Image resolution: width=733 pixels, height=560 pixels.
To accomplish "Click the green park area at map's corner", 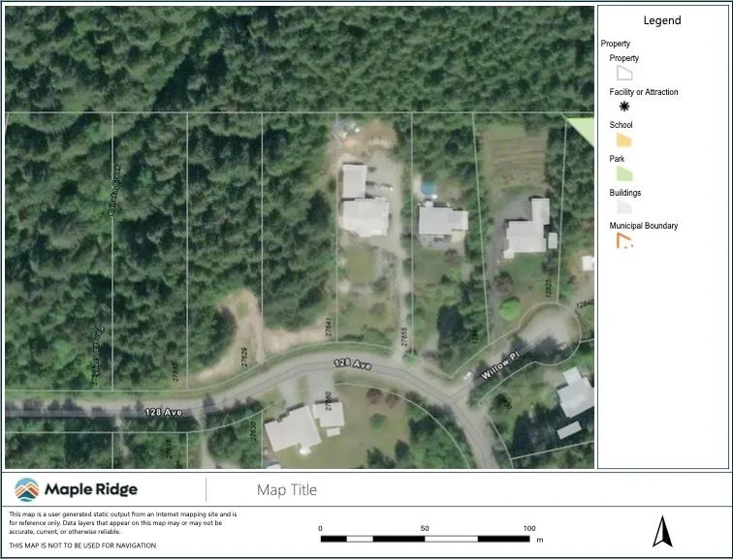I will pos(582,130).
